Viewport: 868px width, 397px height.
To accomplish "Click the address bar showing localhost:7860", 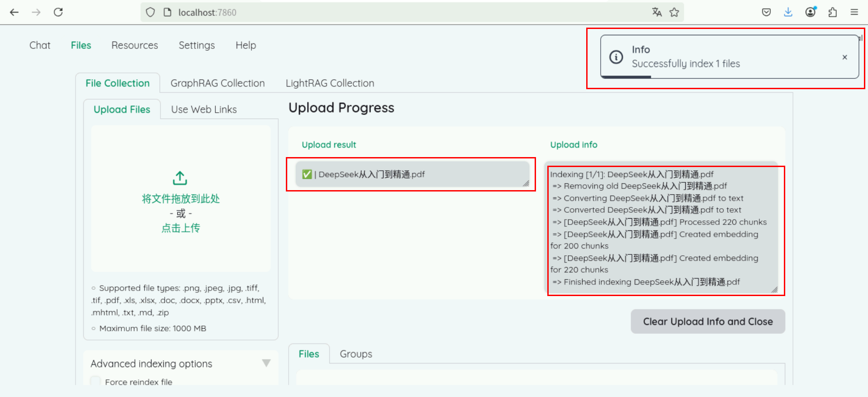I will tap(412, 12).
